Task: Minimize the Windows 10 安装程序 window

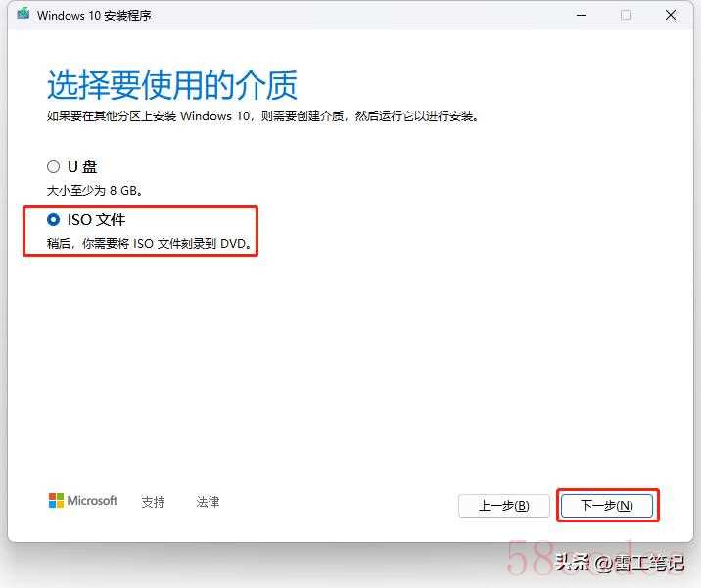Action: (582, 16)
